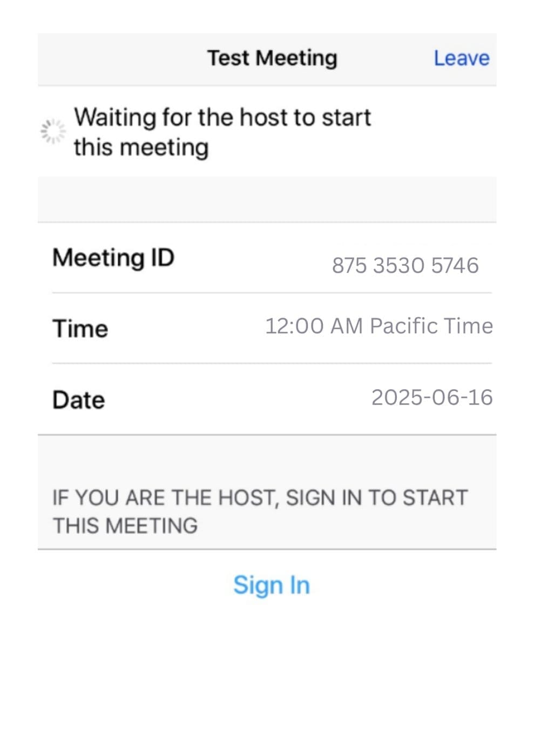Click the loading spinner icon
Viewport: 534px width, 756px height.
coord(53,131)
